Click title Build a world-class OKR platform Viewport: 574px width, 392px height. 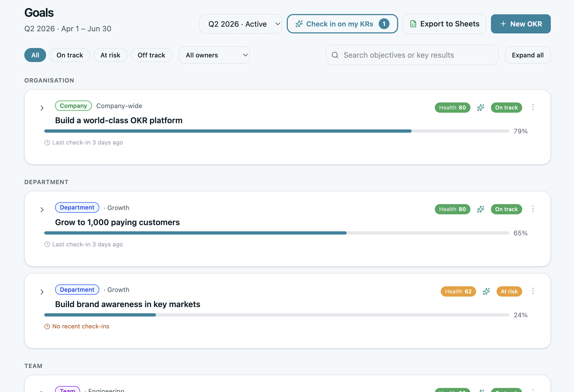(119, 121)
